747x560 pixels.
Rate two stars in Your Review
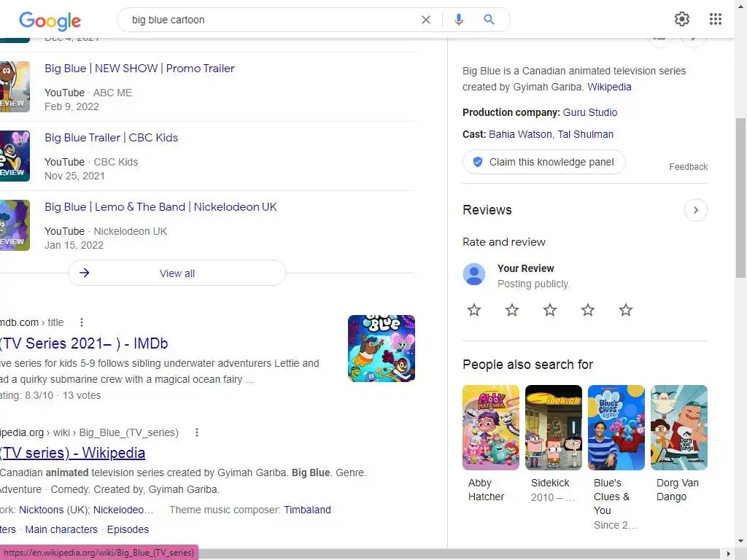pyautogui.click(x=512, y=310)
